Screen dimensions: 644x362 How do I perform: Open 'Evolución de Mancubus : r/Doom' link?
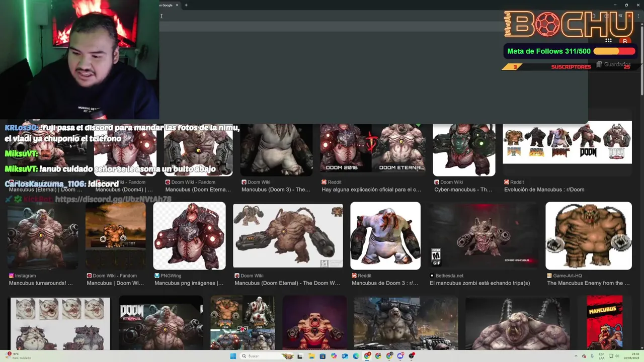(x=544, y=190)
